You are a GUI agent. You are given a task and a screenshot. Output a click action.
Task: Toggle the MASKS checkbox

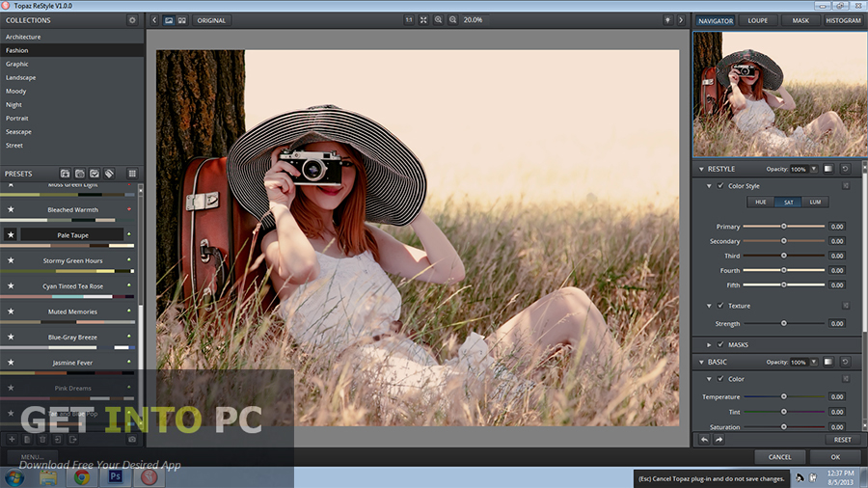pyautogui.click(x=720, y=344)
